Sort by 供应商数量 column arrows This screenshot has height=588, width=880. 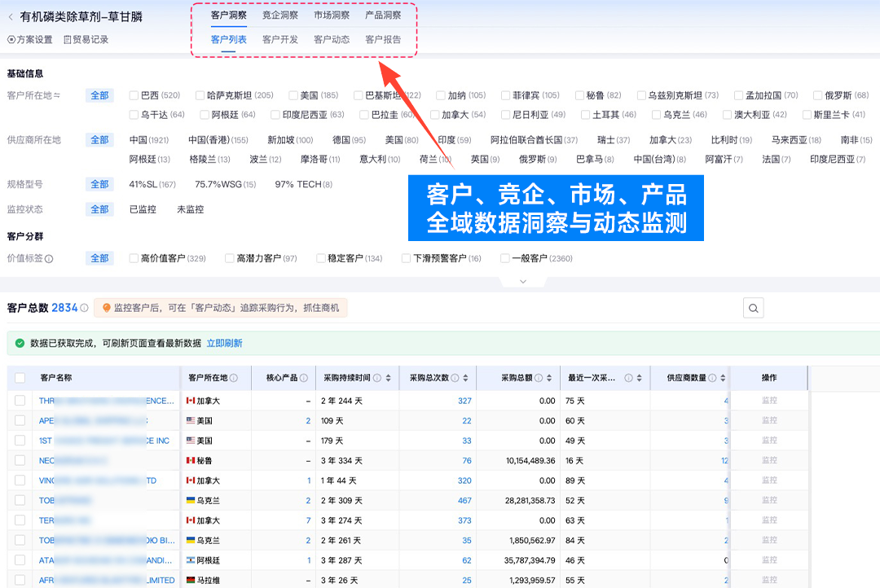(x=724, y=378)
